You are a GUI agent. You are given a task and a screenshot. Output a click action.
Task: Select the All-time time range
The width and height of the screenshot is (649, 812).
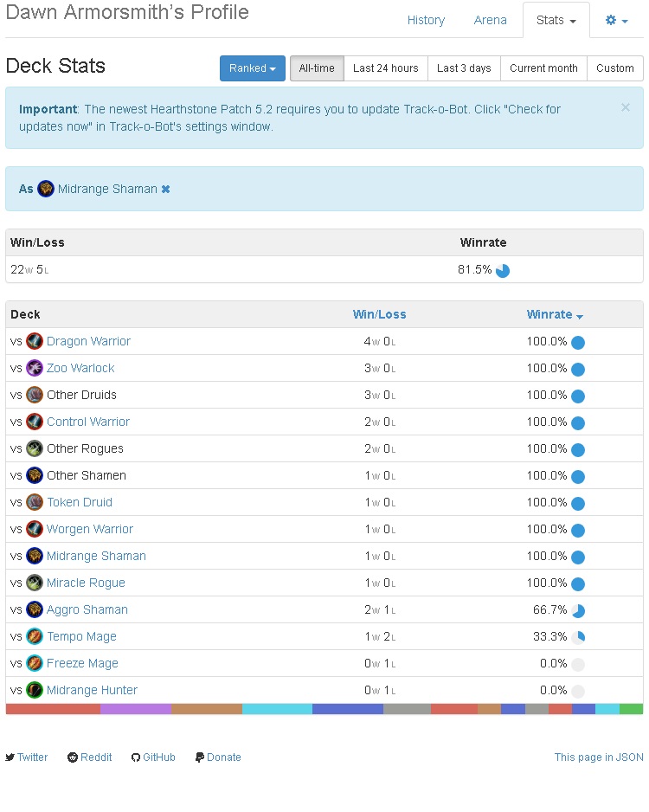[317, 68]
